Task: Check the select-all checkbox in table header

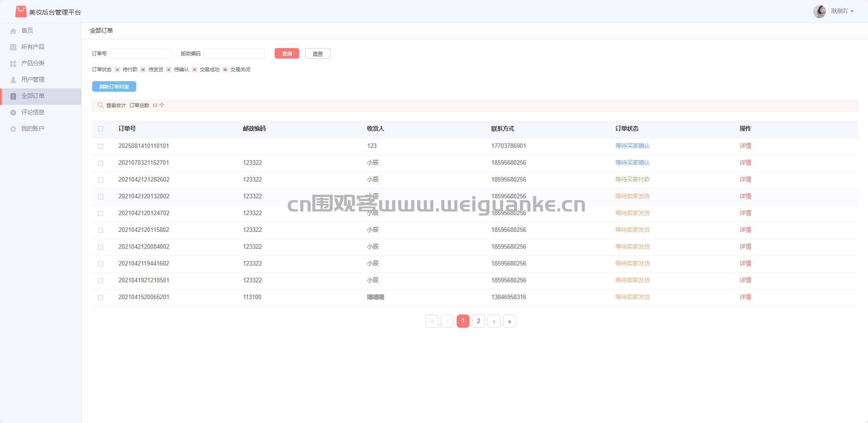Action: pyautogui.click(x=101, y=129)
